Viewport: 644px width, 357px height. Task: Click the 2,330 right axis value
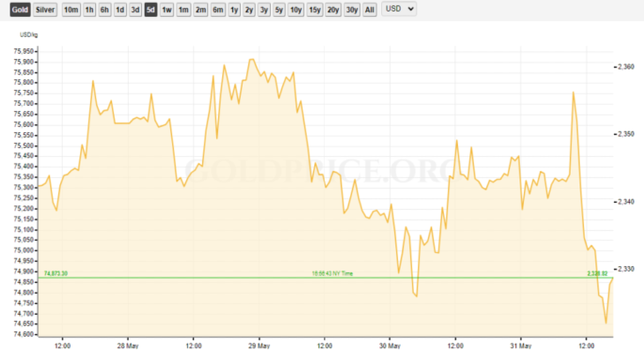(x=626, y=269)
